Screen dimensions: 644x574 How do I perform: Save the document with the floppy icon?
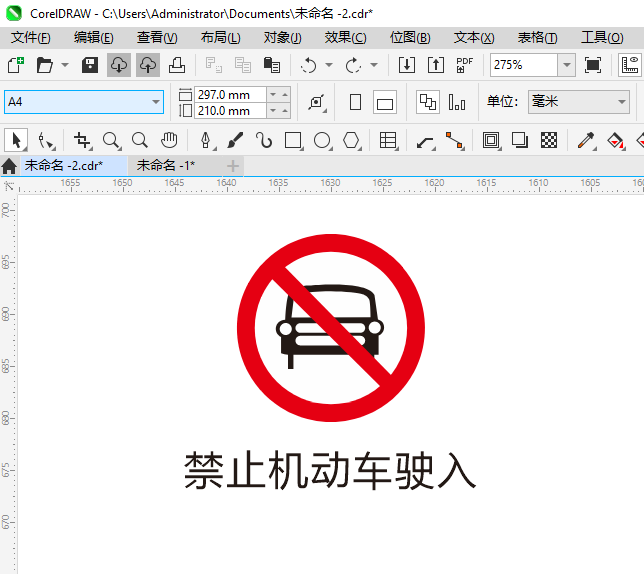(90, 65)
